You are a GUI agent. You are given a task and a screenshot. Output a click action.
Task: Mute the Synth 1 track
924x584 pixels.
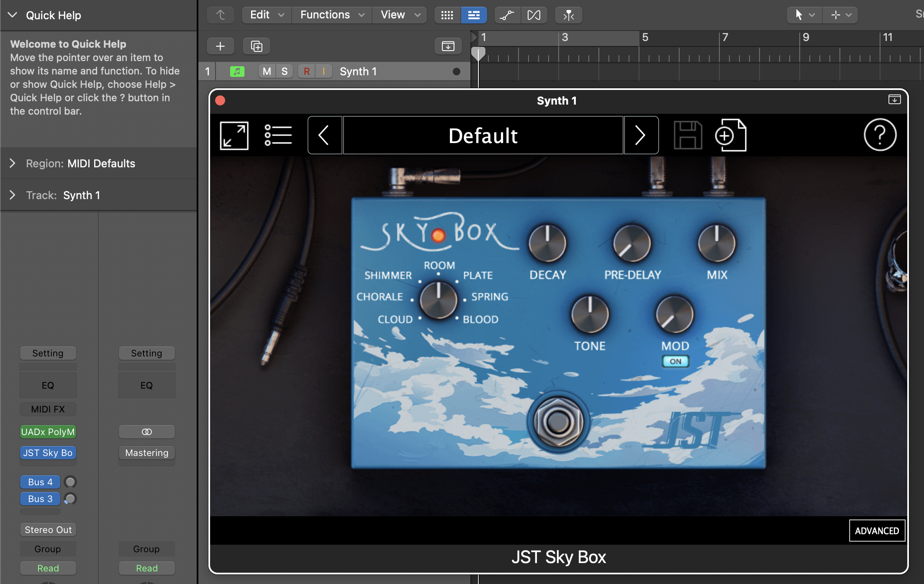pos(267,72)
